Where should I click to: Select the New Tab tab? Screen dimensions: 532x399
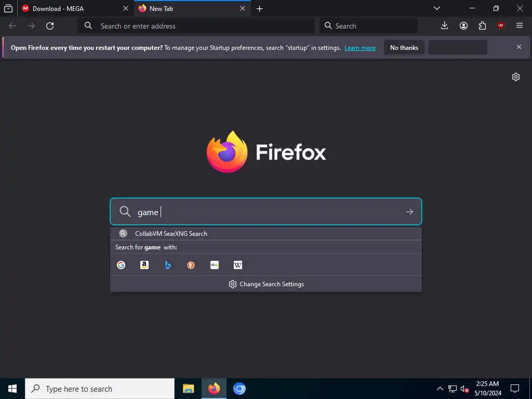[193, 8]
